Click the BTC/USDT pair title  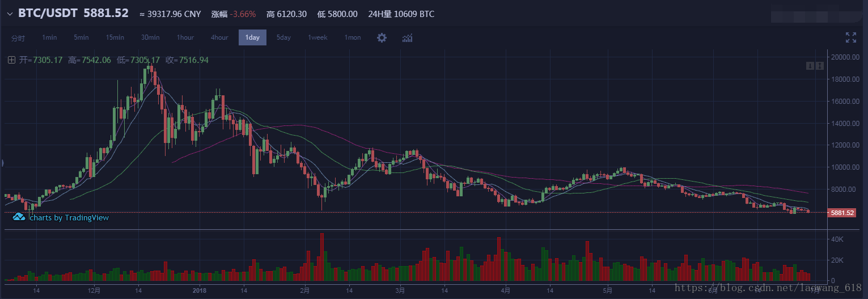[47, 13]
